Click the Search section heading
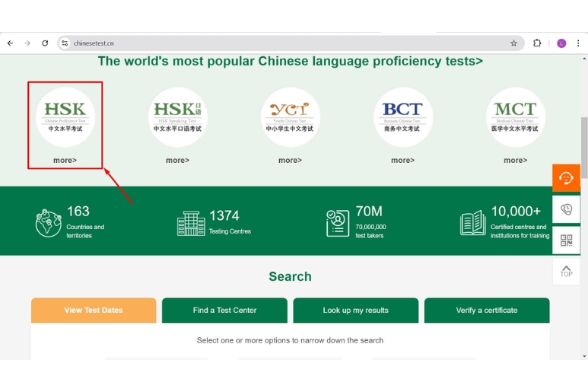 [x=290, y=276]
